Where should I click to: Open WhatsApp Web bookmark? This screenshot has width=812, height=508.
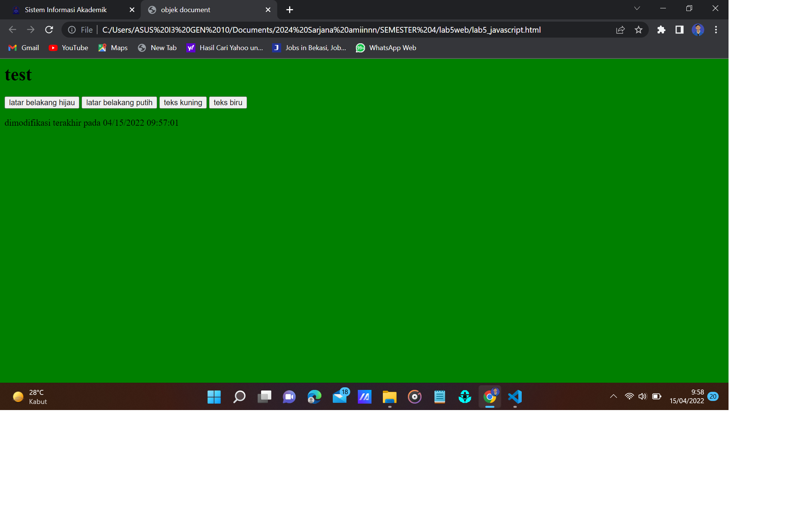click(x=386, y=48)
